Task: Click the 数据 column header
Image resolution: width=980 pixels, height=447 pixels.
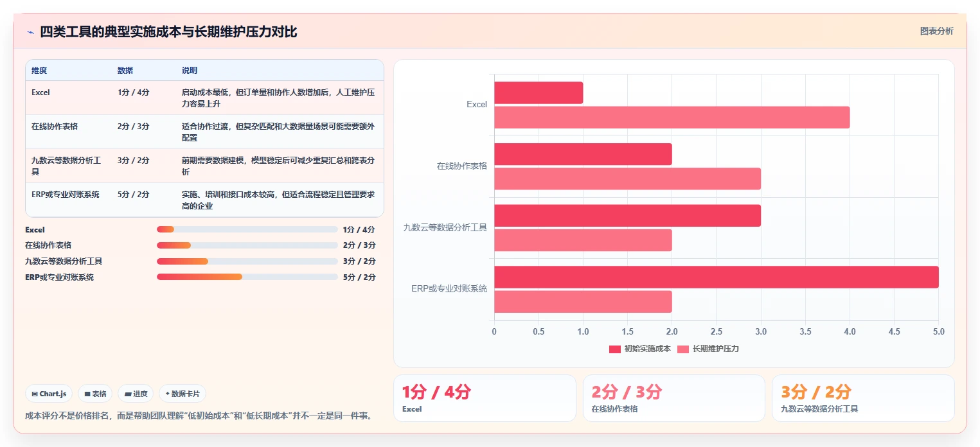Action: click(125, 71)
